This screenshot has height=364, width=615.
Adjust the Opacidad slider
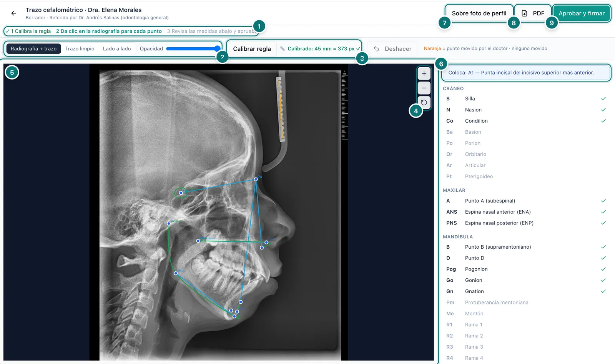tap(193, 48)
